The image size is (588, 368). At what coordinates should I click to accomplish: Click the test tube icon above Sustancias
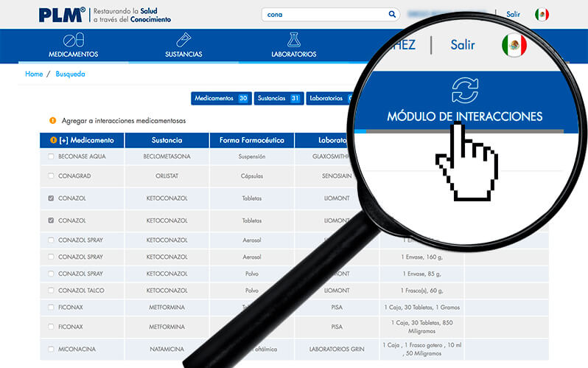(x=183, y=40)
